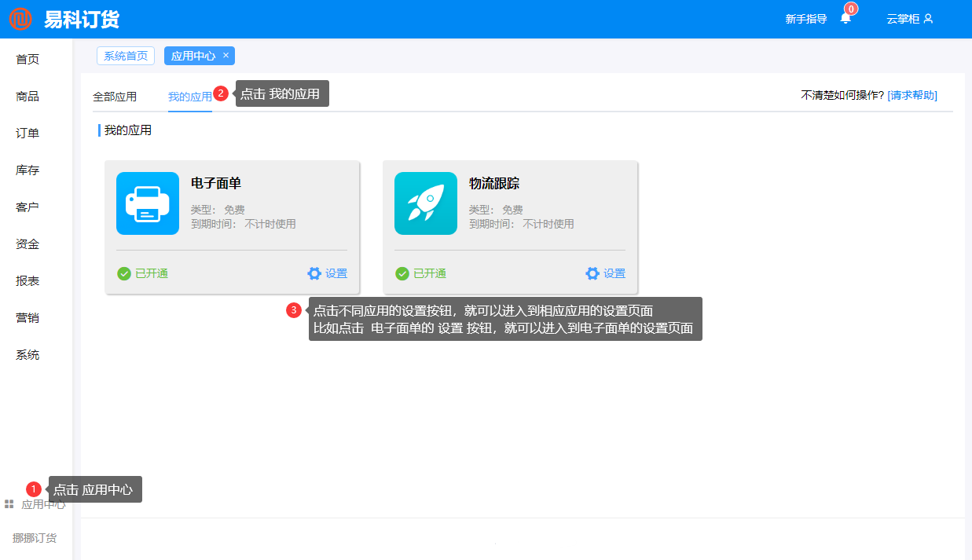Click the 应用中心 grid icon in sidebar
The image size is (972, 560).
tap(9, 504)
